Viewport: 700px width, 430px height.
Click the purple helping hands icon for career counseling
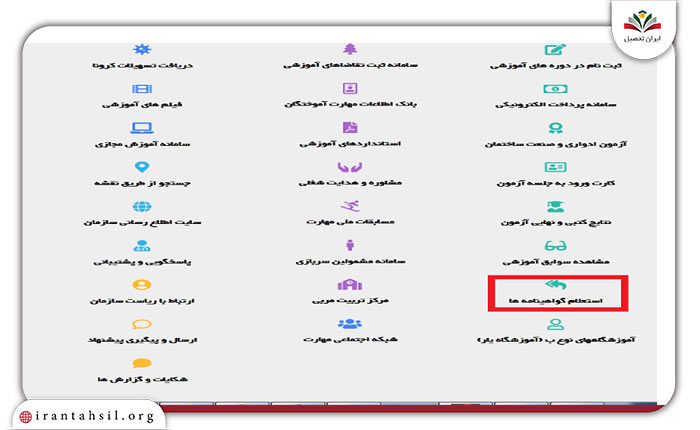coord(350,167)
